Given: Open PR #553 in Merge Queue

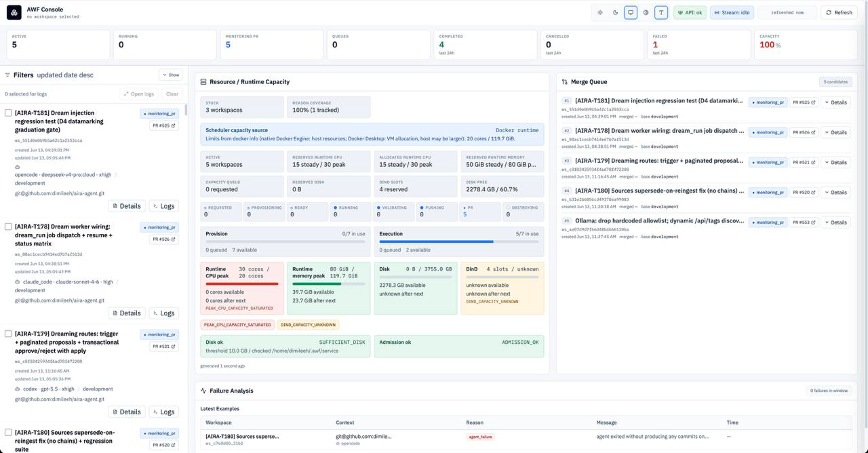Looking at the screenshot, I should pos(804,222).
